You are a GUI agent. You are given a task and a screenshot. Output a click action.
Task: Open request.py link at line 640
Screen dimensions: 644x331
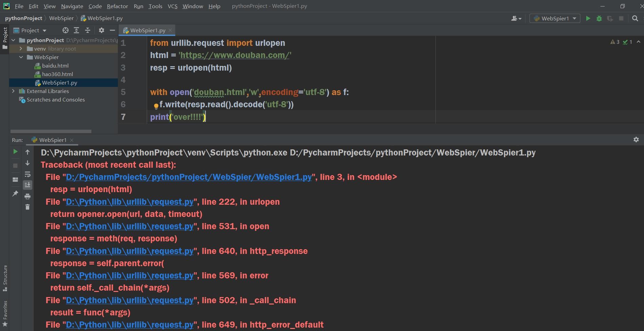(x=130, y=251)
